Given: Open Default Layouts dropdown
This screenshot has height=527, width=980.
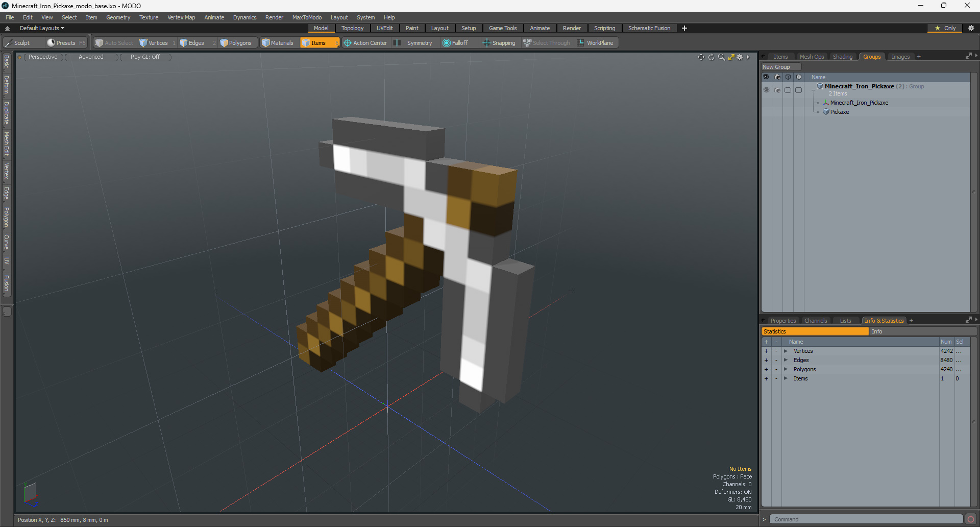Looking at the screenshot, I should tap(42, 28).
